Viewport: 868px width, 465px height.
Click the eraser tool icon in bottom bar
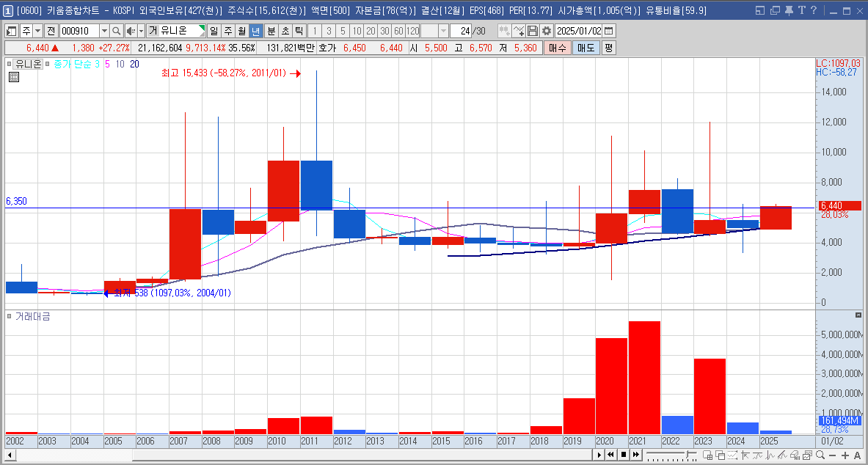tap(795, 455)
